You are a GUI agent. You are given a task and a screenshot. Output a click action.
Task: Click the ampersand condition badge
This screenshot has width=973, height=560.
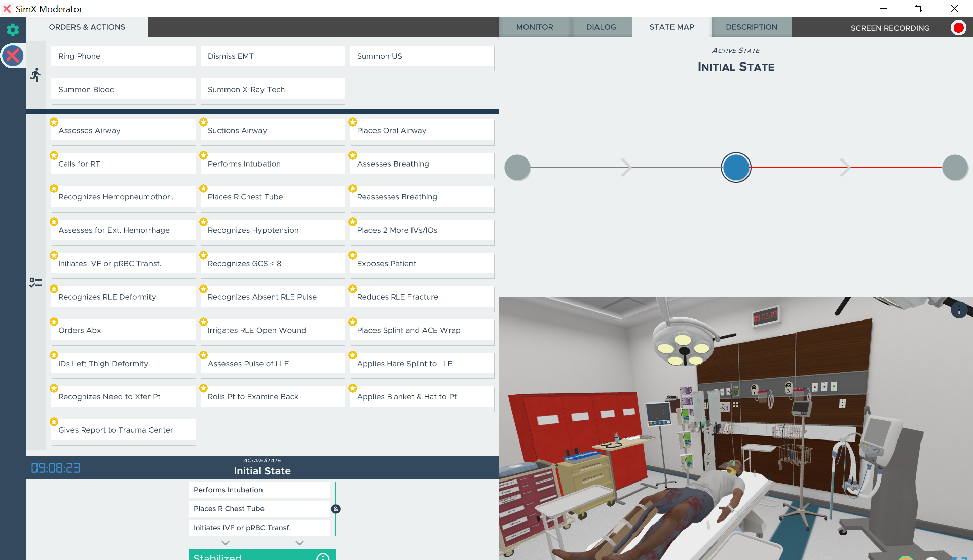point(335,509)
